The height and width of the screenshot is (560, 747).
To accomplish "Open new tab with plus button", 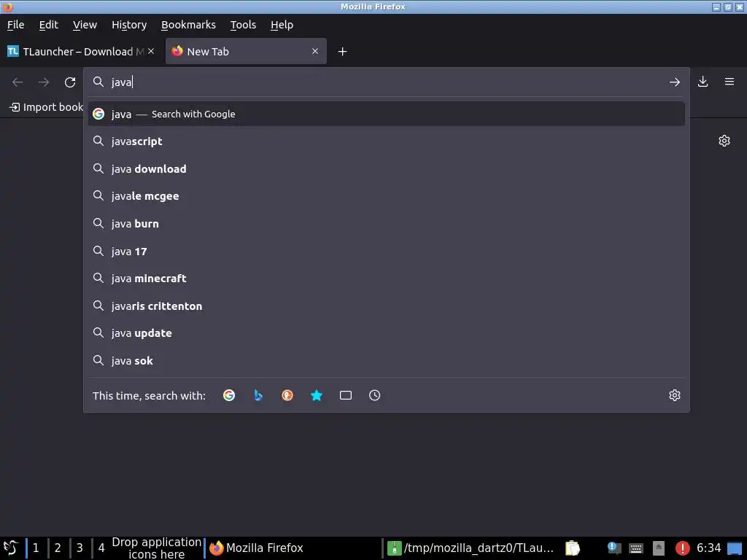I will click(343, 52).
